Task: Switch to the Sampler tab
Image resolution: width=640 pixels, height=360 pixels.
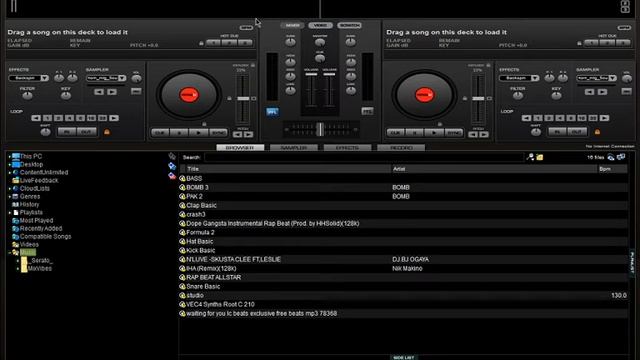Action: (294, 148)
